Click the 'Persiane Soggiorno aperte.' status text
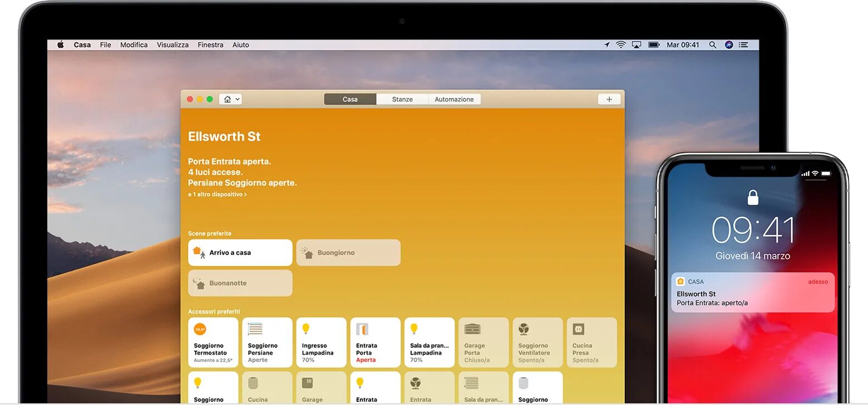Viewport: 868px width, 405px height. 242,182
